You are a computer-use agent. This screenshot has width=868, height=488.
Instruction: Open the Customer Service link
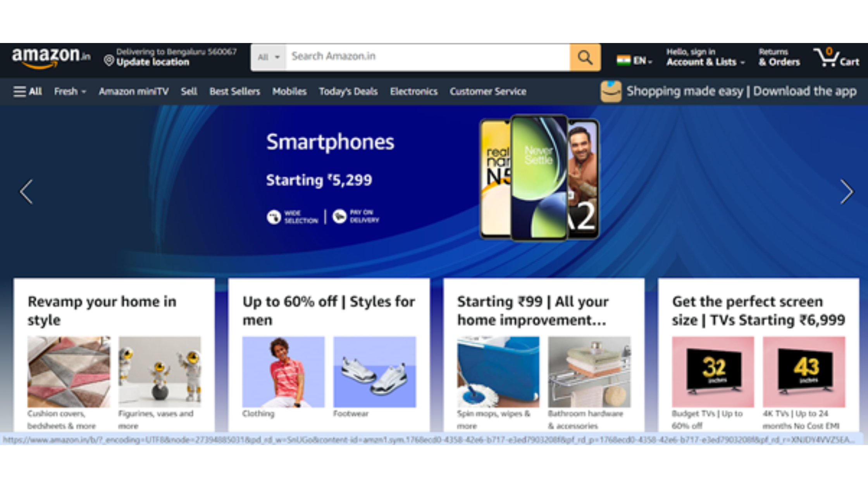[488, 91]
